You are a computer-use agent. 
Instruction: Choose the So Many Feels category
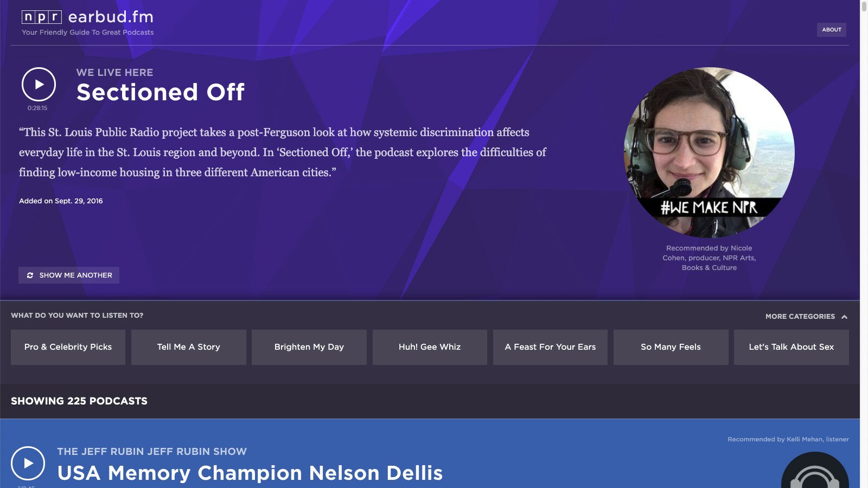pyautogui.click(x=671, y=347)
